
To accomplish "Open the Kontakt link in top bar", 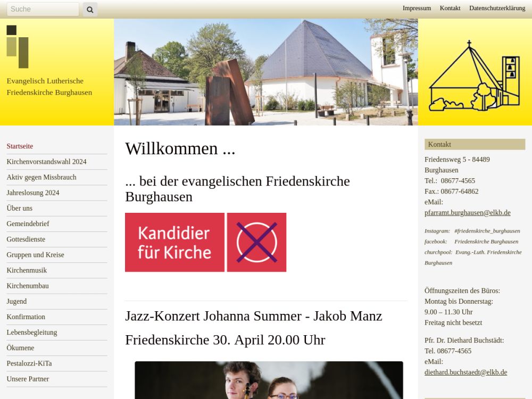I will tap(450, 8).
